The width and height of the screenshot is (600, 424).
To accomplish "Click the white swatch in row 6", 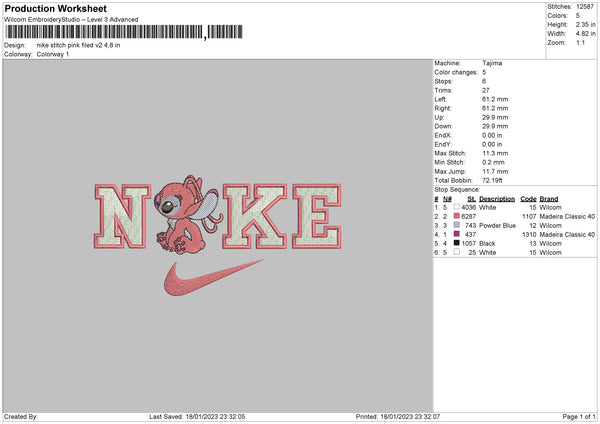I will coord(457,252).
